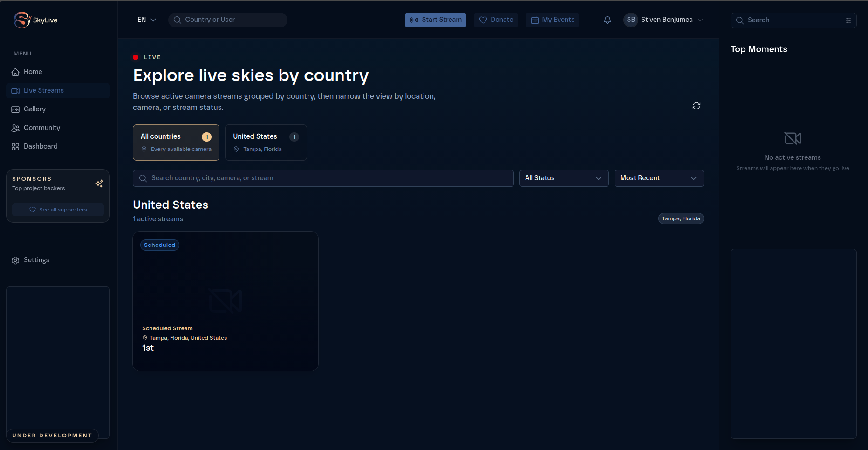Click See all supporters button
The image size is (868, 450).
coord(58,210)
